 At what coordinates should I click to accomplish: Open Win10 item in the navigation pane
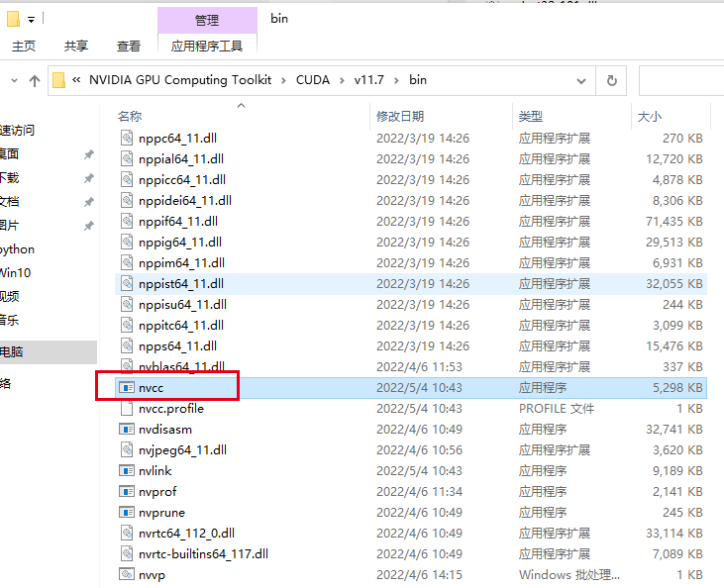point(15,273)
